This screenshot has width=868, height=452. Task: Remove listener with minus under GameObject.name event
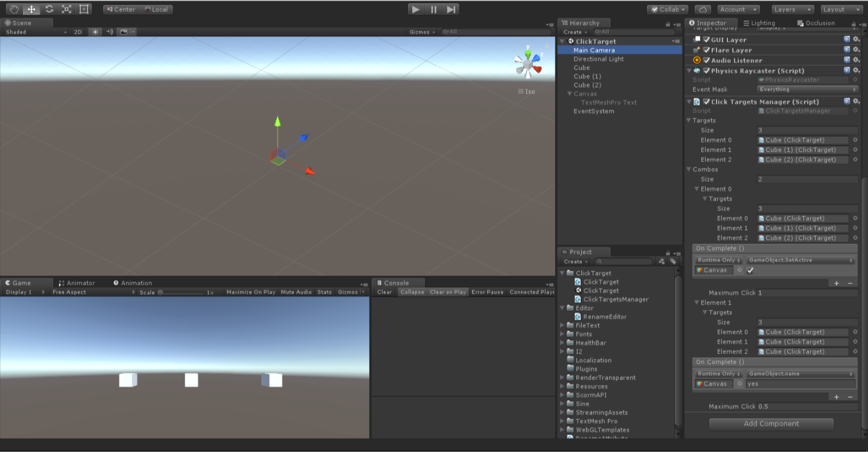[850, 396]
